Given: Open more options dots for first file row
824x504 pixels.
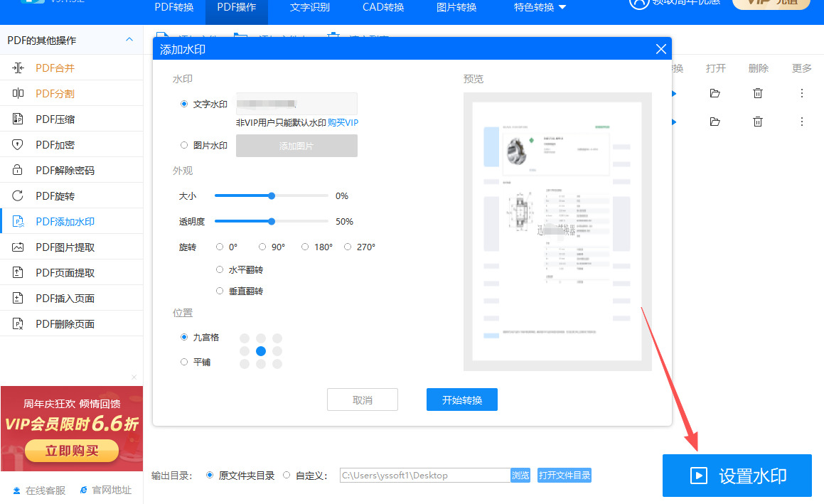Looking at the screenshot, I should (802, 94).
